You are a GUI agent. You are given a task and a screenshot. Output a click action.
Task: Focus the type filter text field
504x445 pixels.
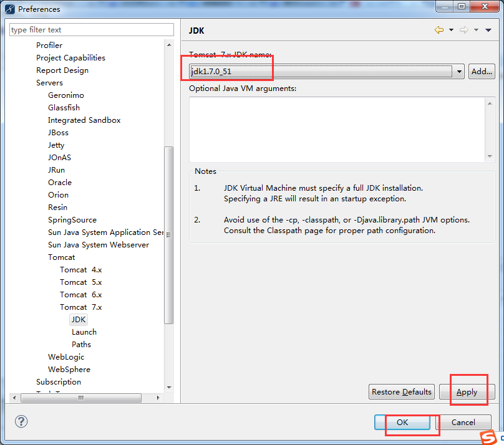click(92, 29)
